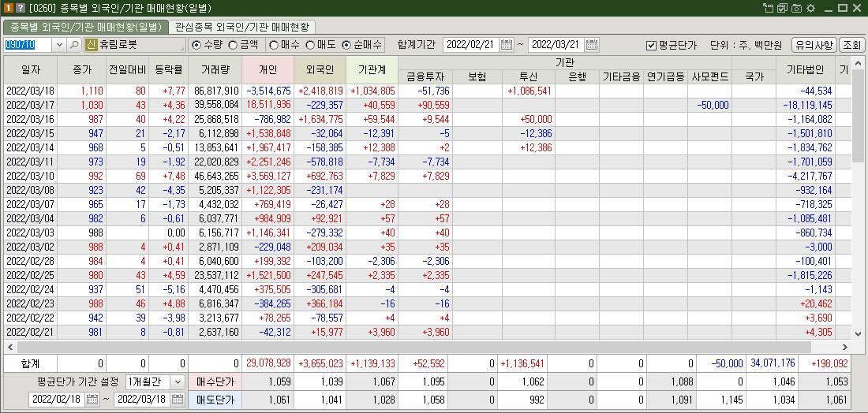The height and width of the screenshot is (413, 868).
Task: Click the 전일대비 column header
Action: [128, 69]
